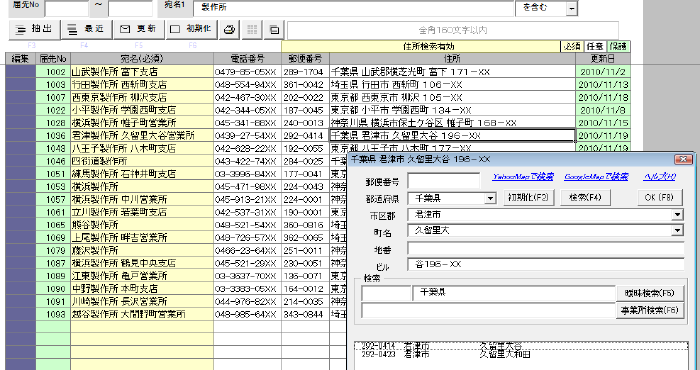The image size is (700, 370).
Task: Open the GoogleMapで検索 link
Action: click(596, 177)
